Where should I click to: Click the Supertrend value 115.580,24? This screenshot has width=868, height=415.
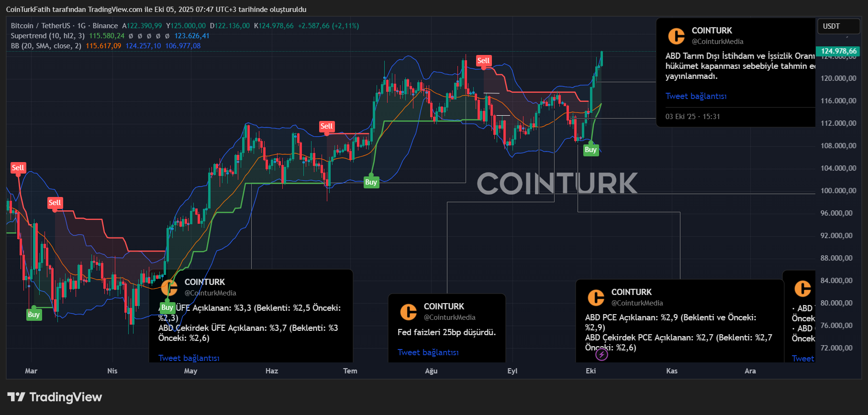pos(107,36)
